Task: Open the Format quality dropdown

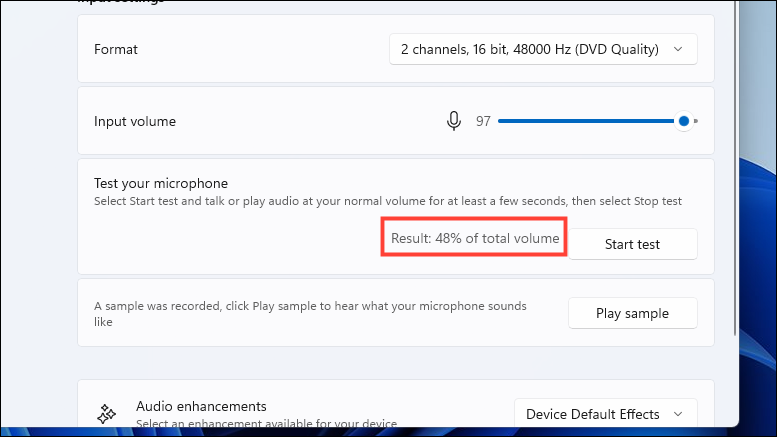Action: pyautogui.click(x=542, y=49)
